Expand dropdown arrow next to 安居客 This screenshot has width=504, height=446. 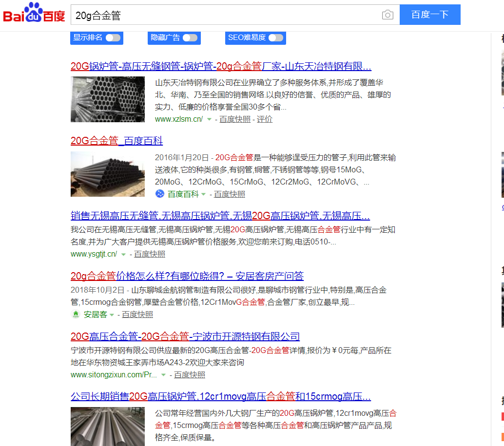point(112,315)
